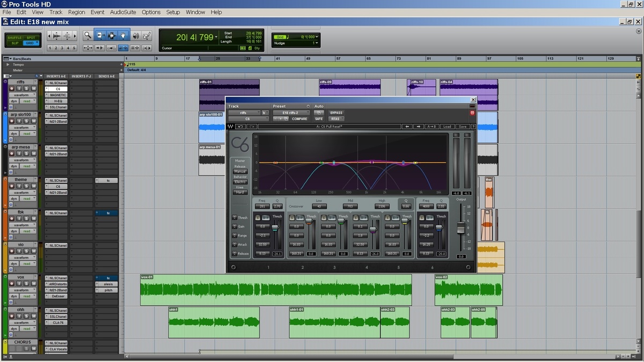
Task: Go to next preset with right arrow
Action: pos(418,127)
